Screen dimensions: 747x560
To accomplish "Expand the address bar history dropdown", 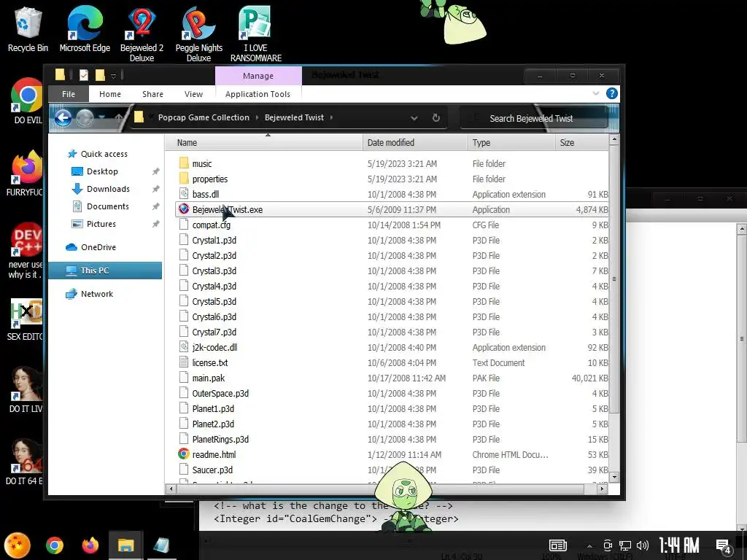I will pos(414,118).
